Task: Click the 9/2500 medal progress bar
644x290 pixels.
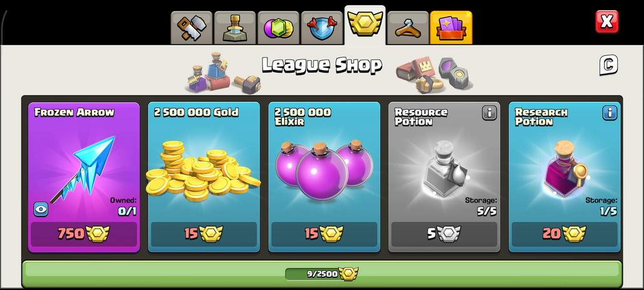Action: (322, 274)
